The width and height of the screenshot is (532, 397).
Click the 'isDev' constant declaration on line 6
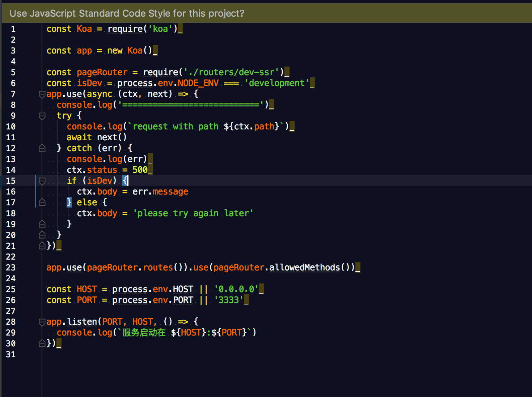89,83
